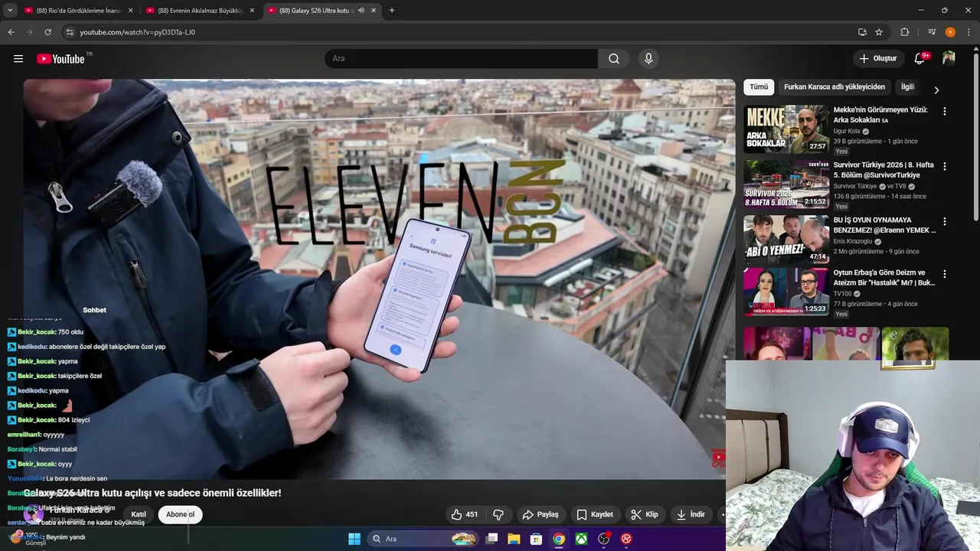Create a clip with Klip button

pyautogui.click(x=645, y=514)
